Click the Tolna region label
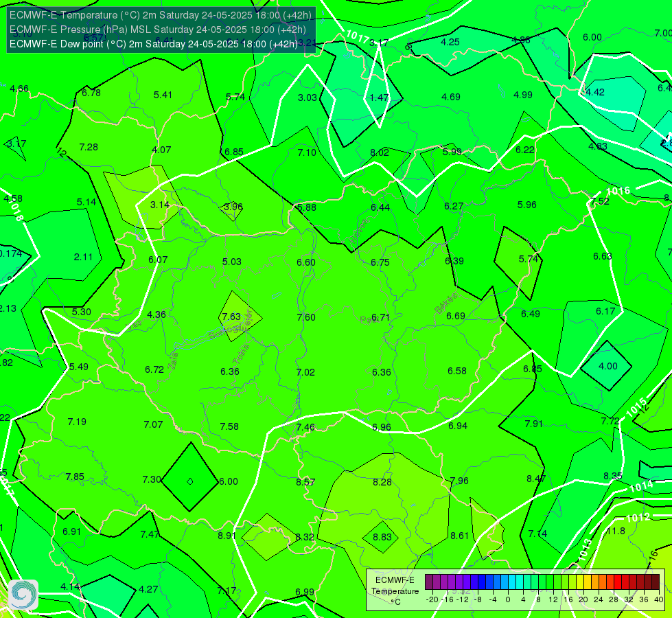 point(240,354)
